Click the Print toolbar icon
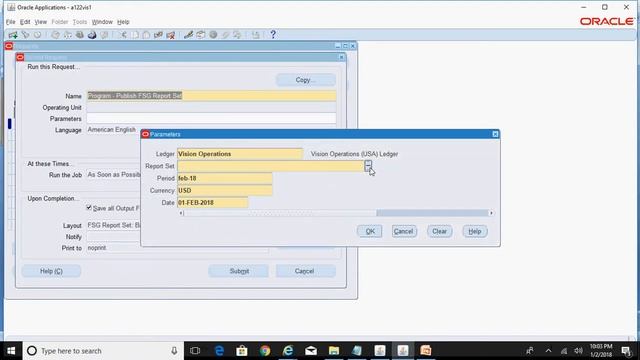The width and height of the screenshot is (640, 360). pyautogui.click(x=92, y=35)
